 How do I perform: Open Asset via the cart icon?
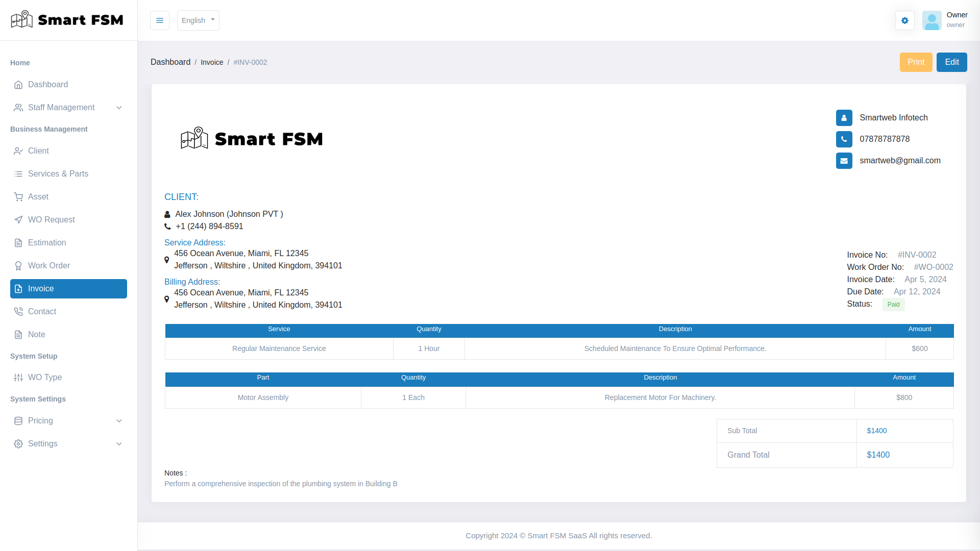19,196
